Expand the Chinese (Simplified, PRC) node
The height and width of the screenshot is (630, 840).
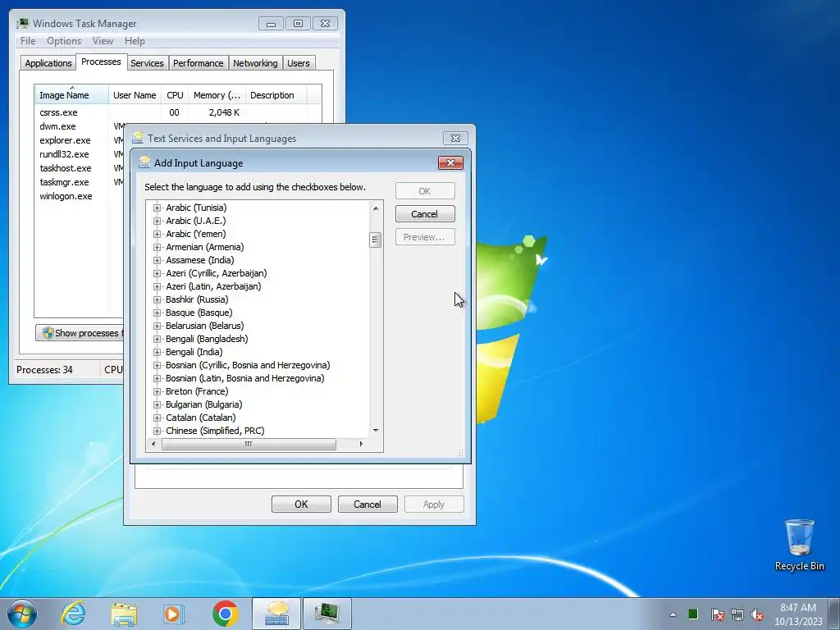click(x=157, y=431)
